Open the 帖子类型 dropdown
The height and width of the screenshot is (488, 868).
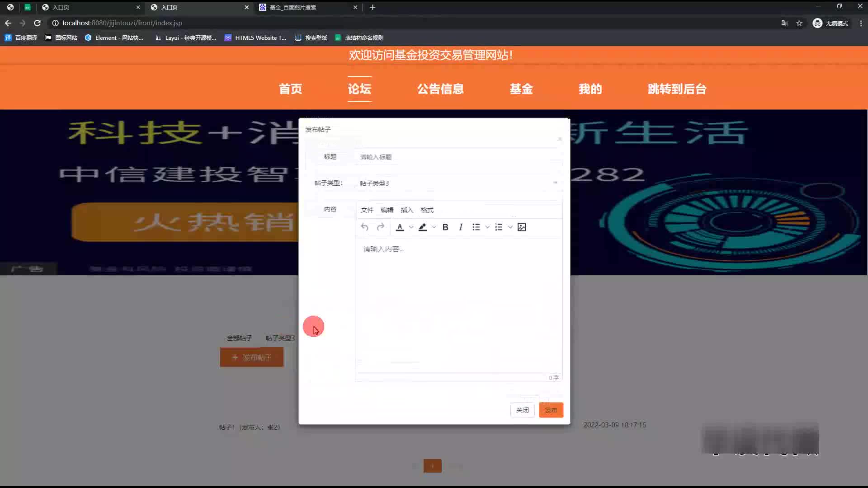458,183
